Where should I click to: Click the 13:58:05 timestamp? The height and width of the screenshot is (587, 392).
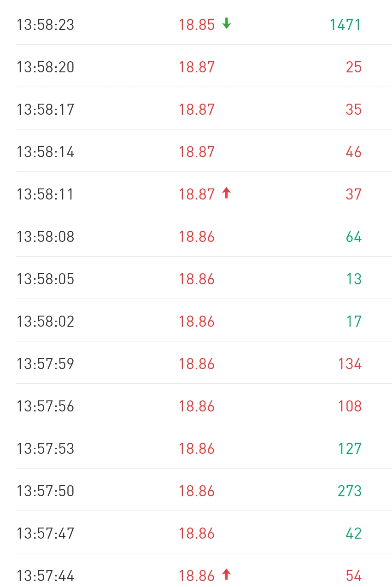point(45,279)
